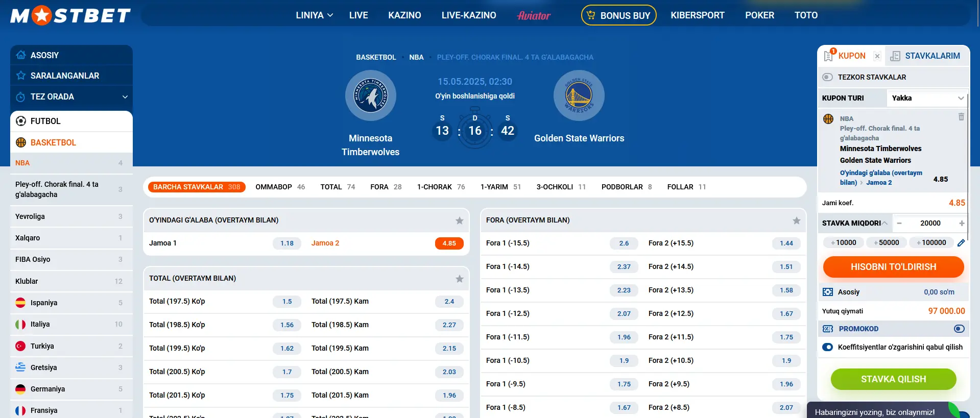This screenshot has width=980, height=418.
Task: Click the TEZ ORADA clock icon
Action: pos(21,96)
